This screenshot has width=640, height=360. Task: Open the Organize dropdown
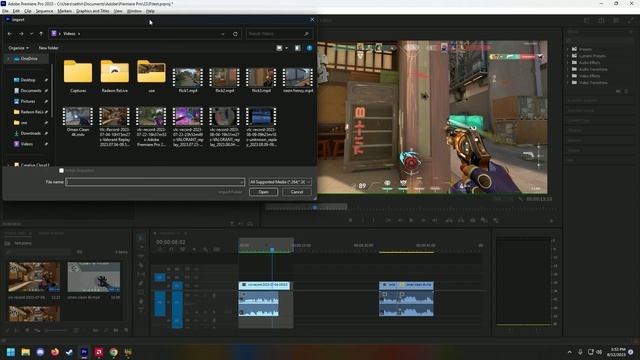pyautogui.click(x=18, y=48)
